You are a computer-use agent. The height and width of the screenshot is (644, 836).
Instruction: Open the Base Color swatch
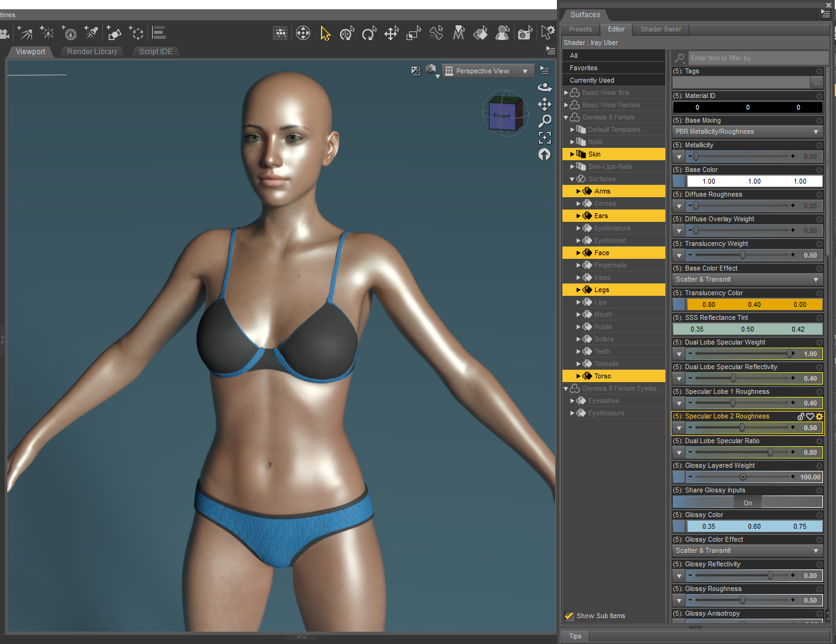[679, 181]
